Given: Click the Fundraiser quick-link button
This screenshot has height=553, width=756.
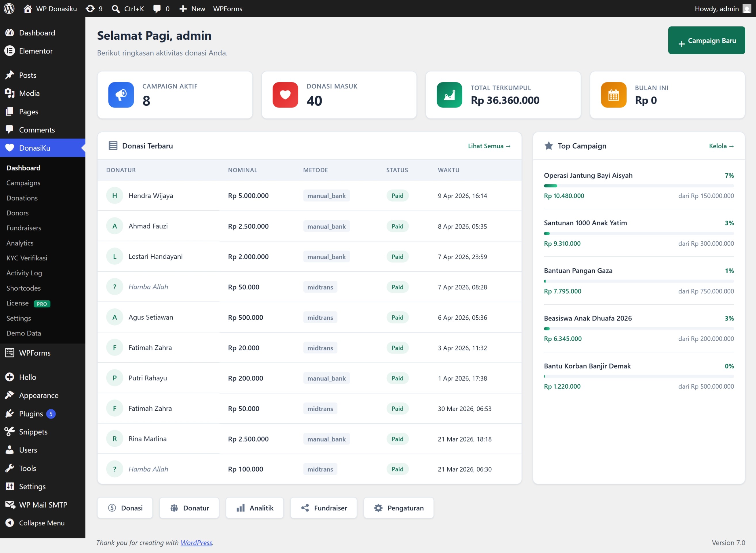Looking at the screenshot, I should click(324, 508).
